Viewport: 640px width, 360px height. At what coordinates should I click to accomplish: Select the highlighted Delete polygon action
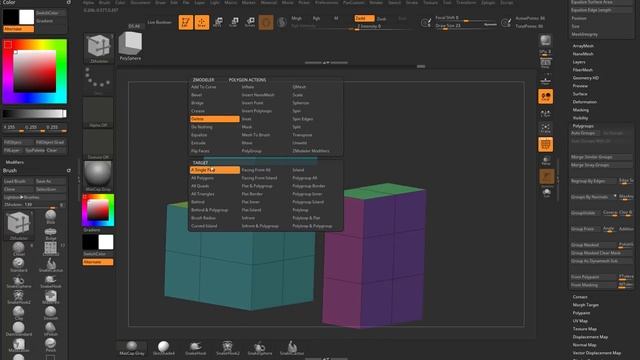215,119
